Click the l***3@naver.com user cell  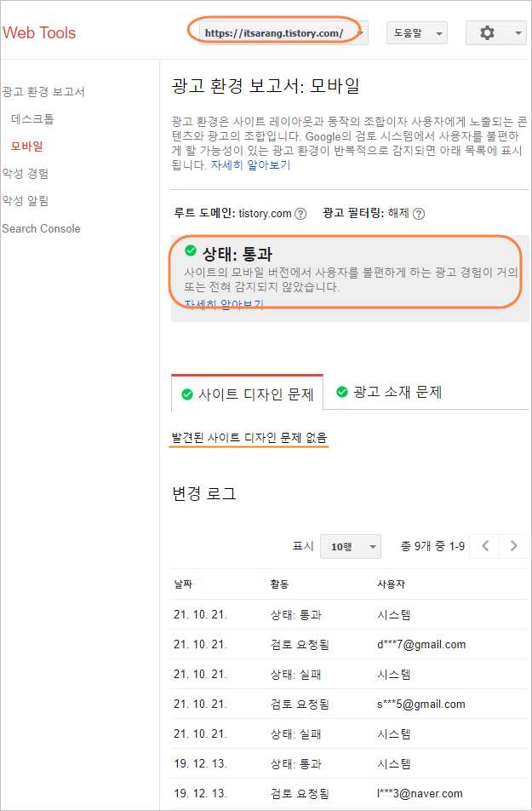click(x=420, y=793)
